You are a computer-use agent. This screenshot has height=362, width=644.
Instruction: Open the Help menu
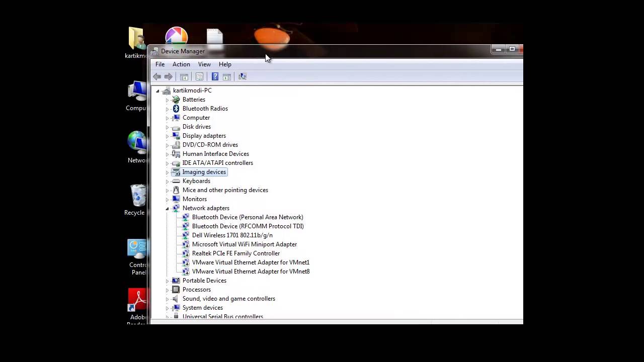(x=225, y=64)
